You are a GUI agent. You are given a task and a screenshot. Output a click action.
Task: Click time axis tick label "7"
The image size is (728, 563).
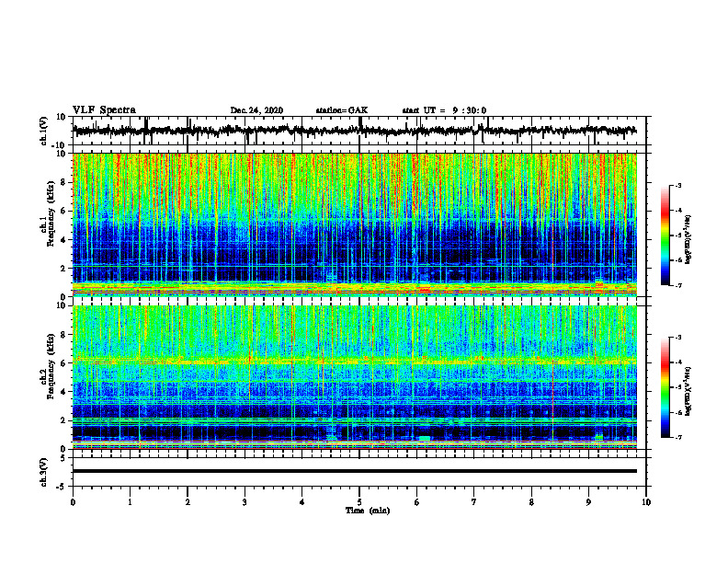[474, 502]
